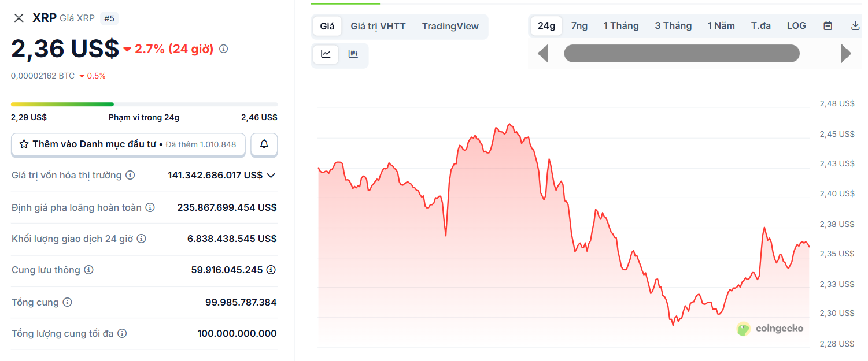Click the gray chart range scrollbar
This screenshot has height=361, width=868.
[x=681, y=54]
